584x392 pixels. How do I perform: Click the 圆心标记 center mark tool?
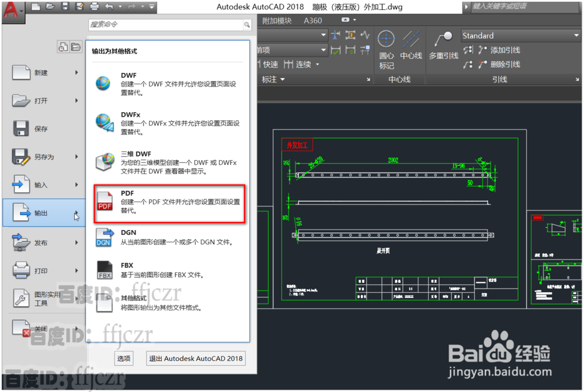(x=386, y=50)
